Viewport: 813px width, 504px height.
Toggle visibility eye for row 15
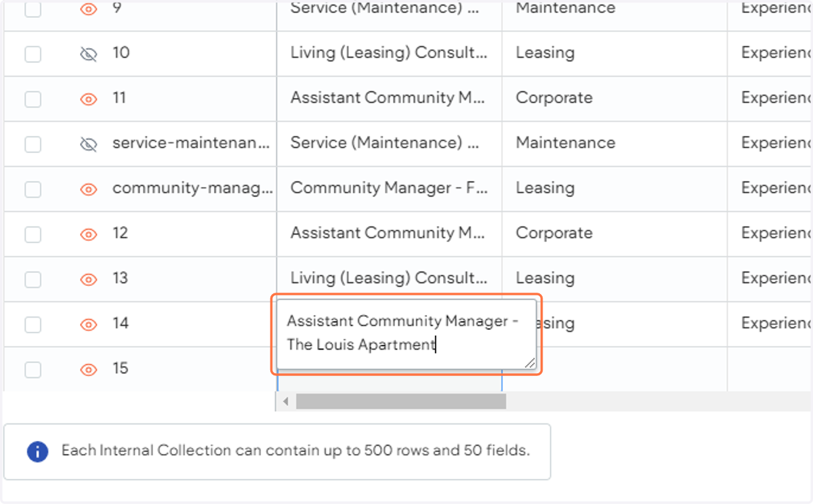(89, 369)
